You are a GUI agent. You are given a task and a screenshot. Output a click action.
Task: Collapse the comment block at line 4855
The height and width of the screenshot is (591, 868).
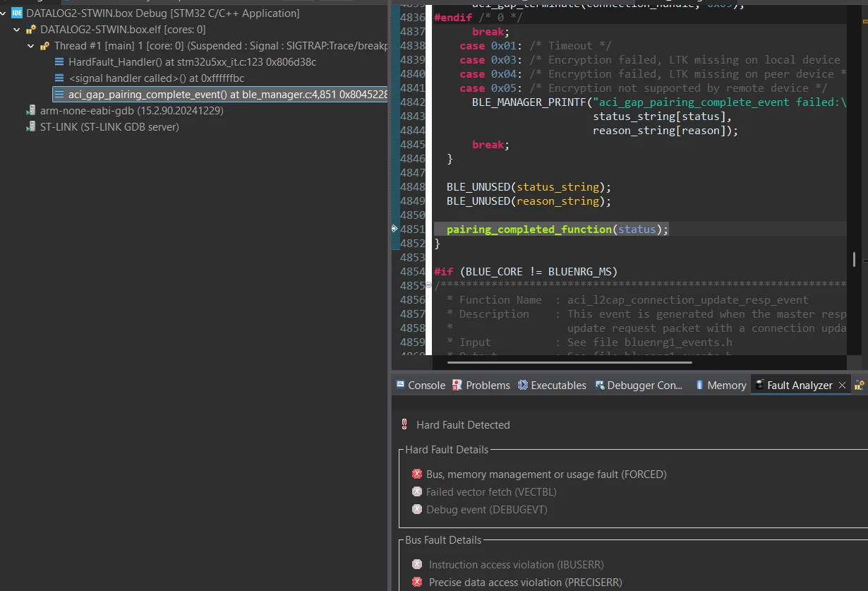click(430, 285)
